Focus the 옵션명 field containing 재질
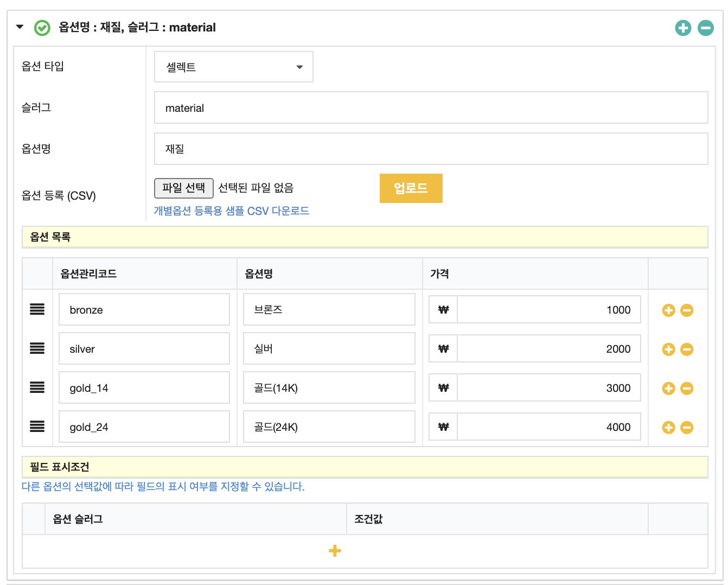 431,149
